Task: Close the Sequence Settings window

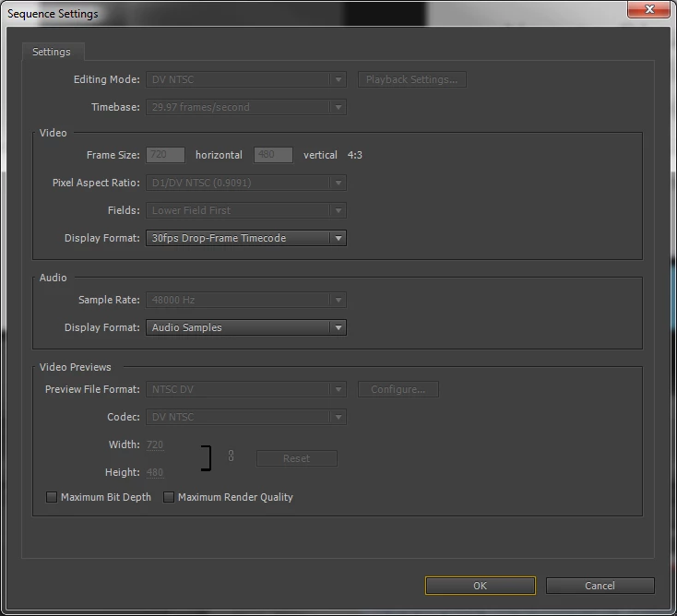Action: click(649, 9)
